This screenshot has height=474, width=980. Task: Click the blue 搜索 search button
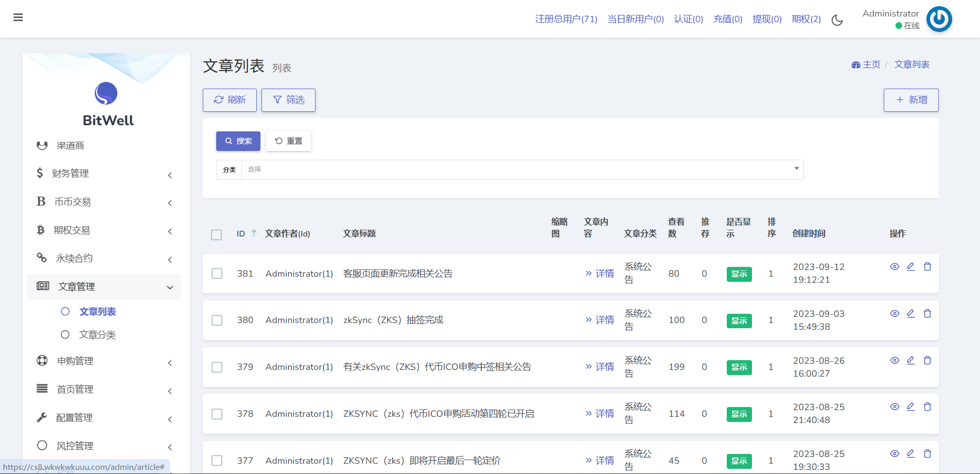tap(238, 141)
